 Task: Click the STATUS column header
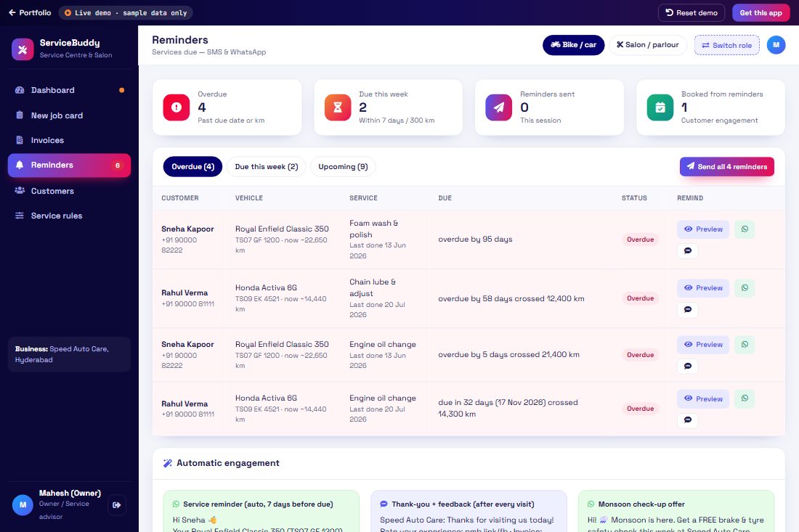[x=634, y=198]
